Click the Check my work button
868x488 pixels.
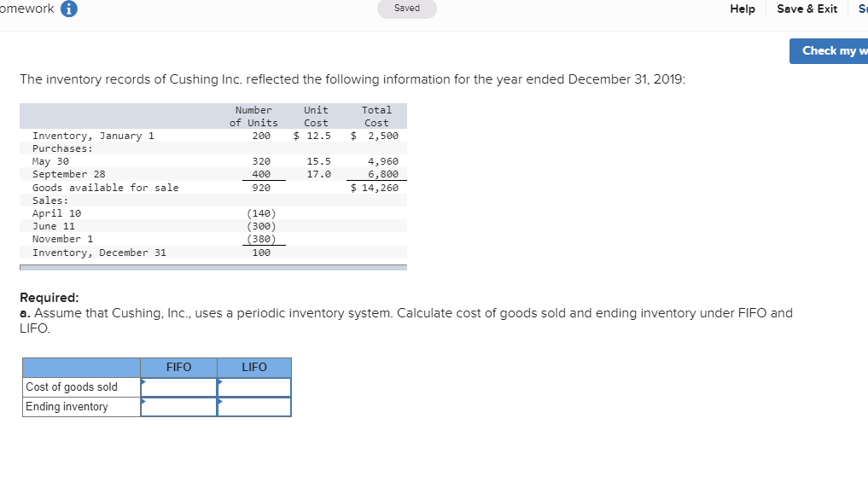point(829,51)
